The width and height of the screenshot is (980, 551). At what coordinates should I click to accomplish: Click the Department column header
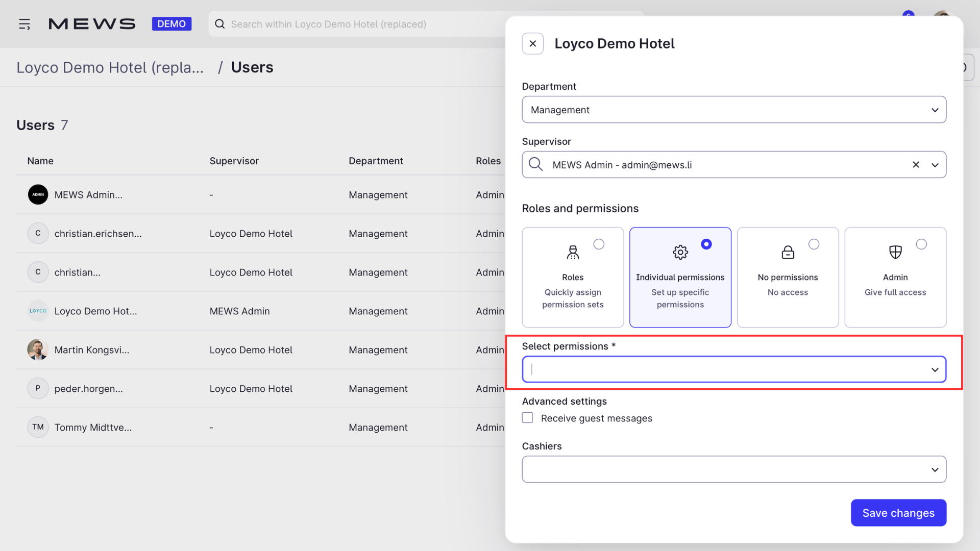coord(376,161)
